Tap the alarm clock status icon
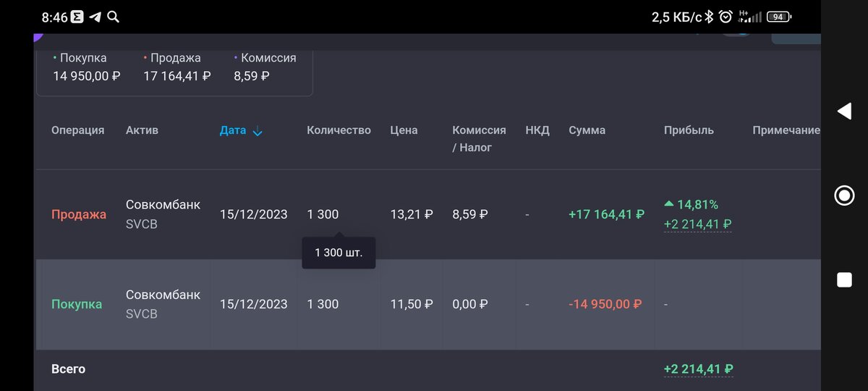Image resolution: width=868 pixels, height=391 pixels. tap(725, 17)
